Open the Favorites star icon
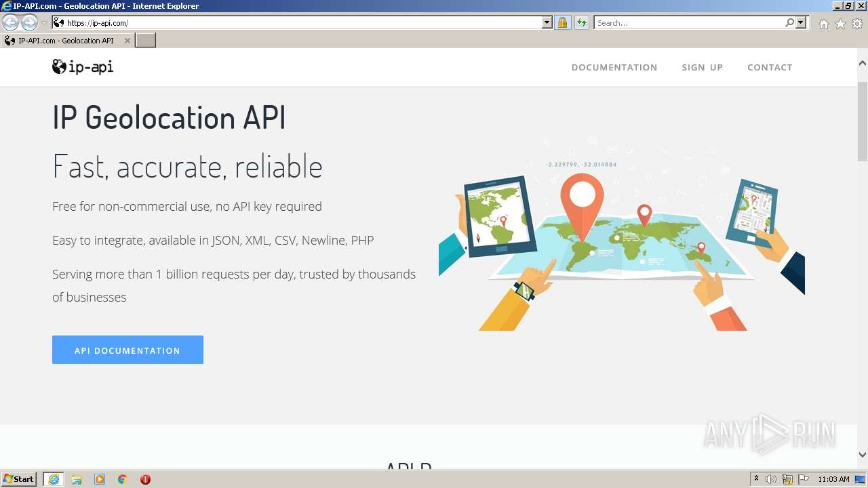 pyautogui.click(x=840, y=24)
